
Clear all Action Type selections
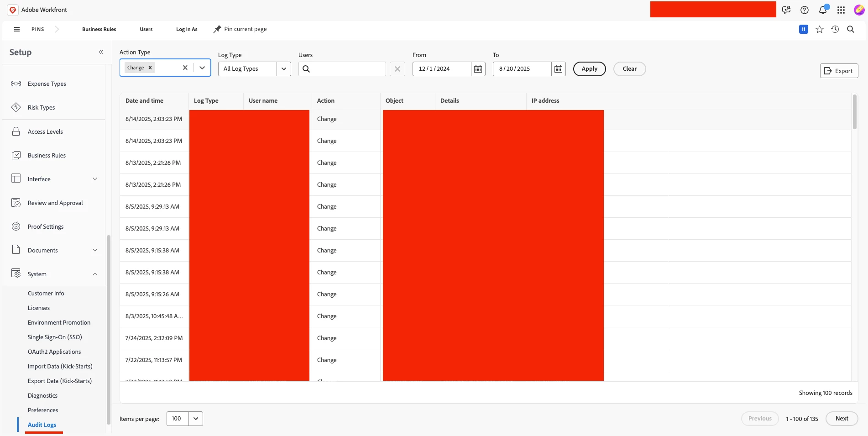(x=185, y=68)
